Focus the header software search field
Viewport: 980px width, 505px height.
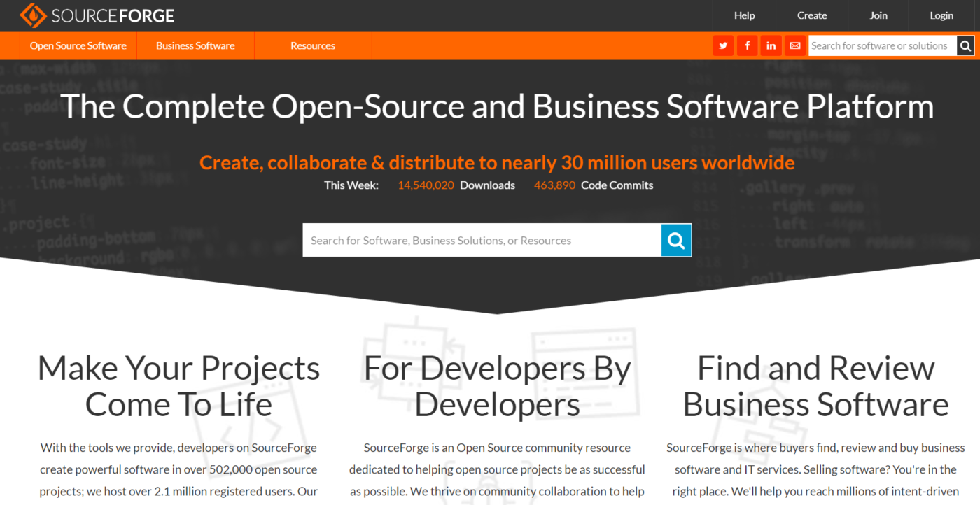(x=882, y=45)
